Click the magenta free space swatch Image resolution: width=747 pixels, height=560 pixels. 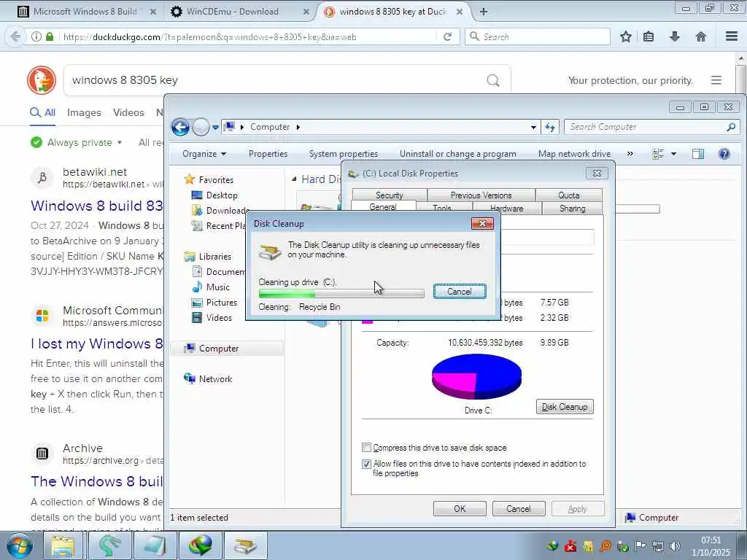[x=368, y=321]
